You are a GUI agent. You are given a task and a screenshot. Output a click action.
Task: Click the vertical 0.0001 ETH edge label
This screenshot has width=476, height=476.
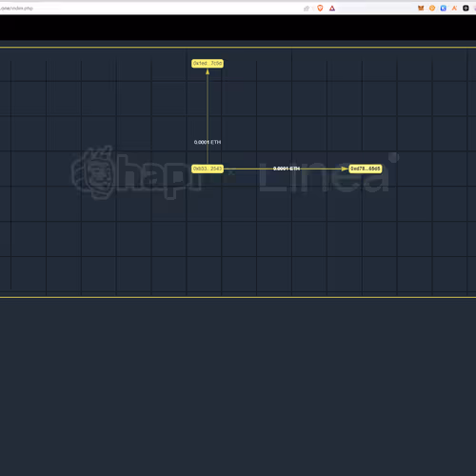pos(208,142)
